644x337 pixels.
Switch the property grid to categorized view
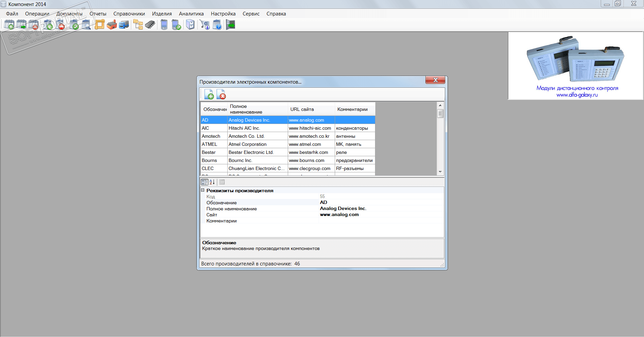[x=204, y=182]
